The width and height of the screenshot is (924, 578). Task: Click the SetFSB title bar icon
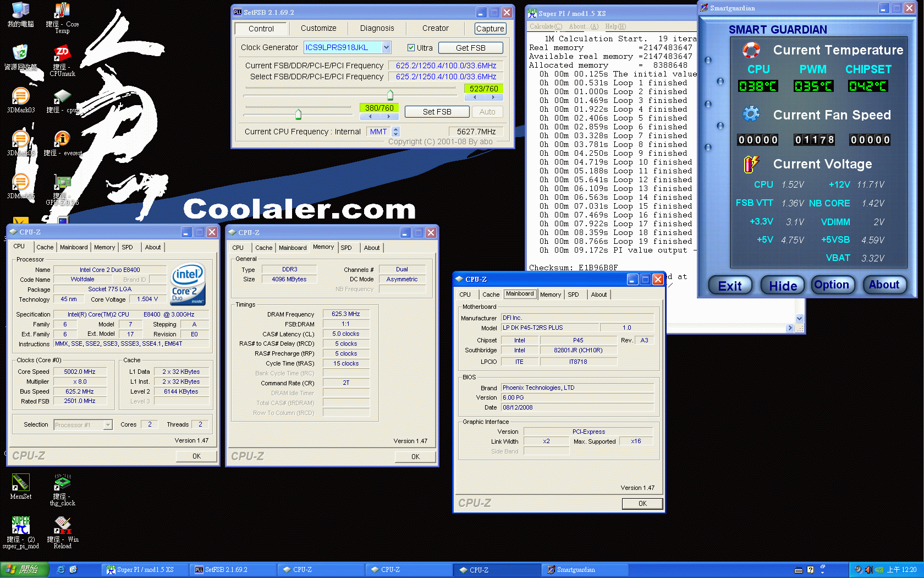238,12
